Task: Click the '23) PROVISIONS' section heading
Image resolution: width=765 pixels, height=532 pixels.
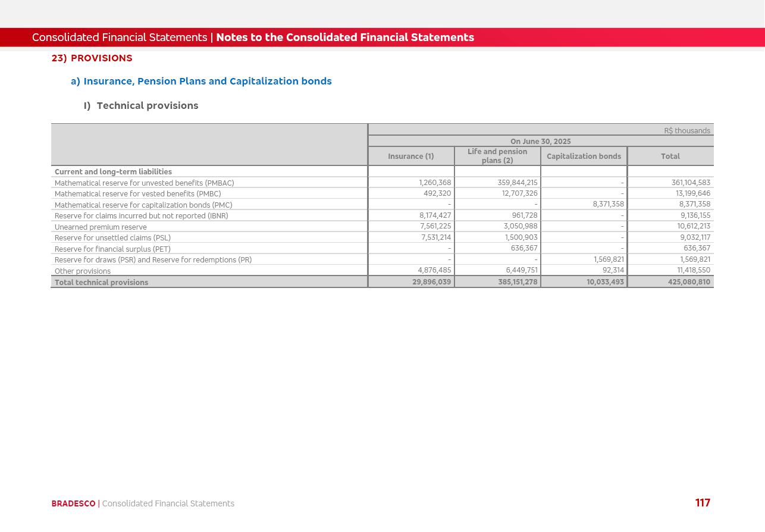Action: click(92, 58)
